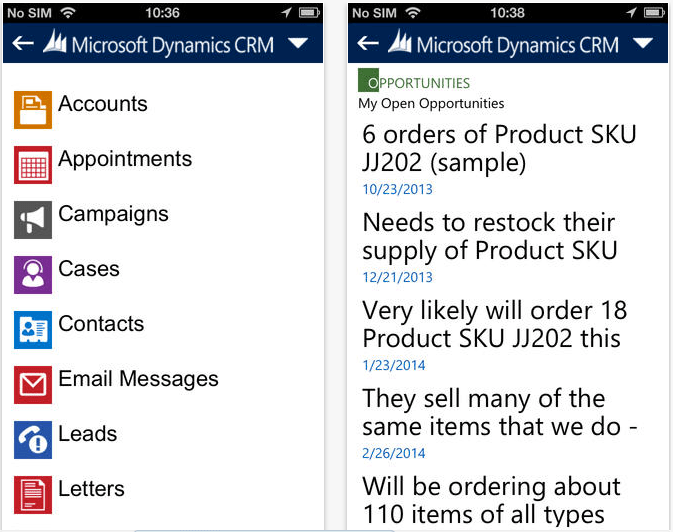Tap the 2/26/2014 date
Image resolution: width=673 pixels, height=532 pixels.
coord(394,453)
